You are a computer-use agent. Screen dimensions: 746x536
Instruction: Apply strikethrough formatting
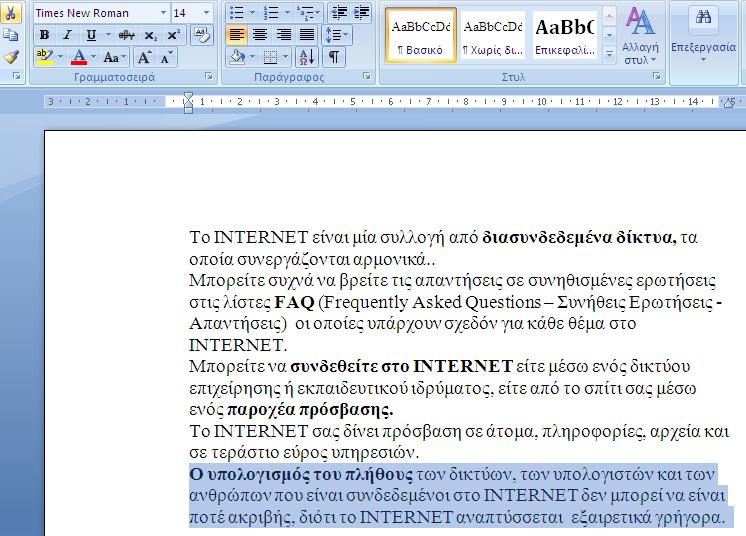(x=126, y=35)
